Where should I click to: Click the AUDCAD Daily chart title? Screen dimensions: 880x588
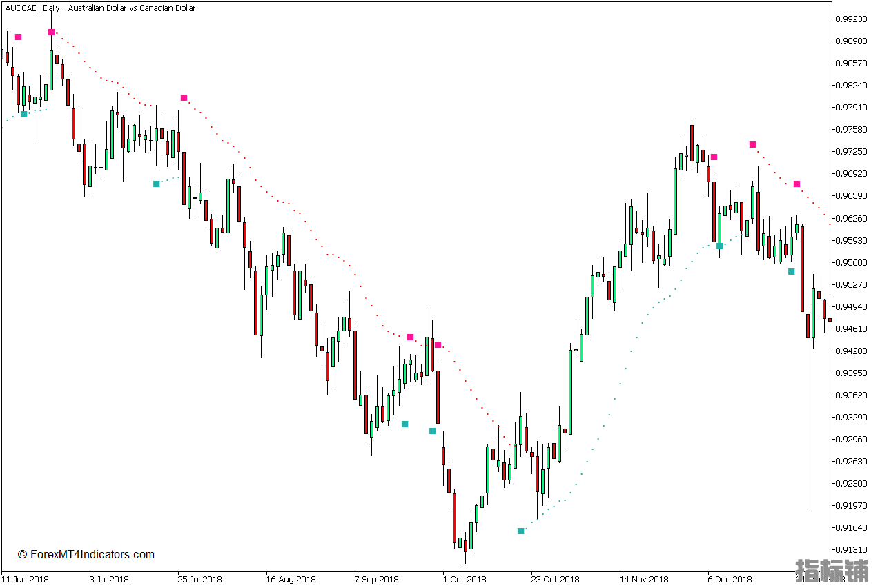click(x=99, y=8)
